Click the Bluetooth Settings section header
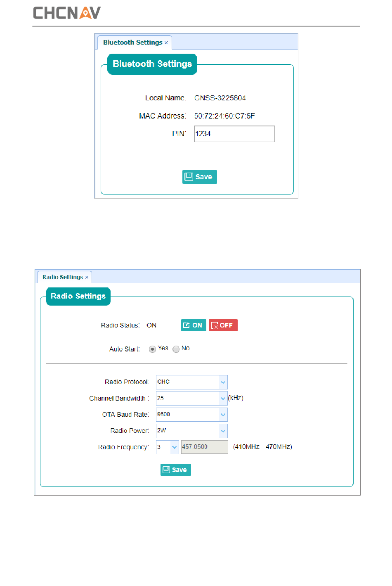392x586 pixels. point(152,64)
